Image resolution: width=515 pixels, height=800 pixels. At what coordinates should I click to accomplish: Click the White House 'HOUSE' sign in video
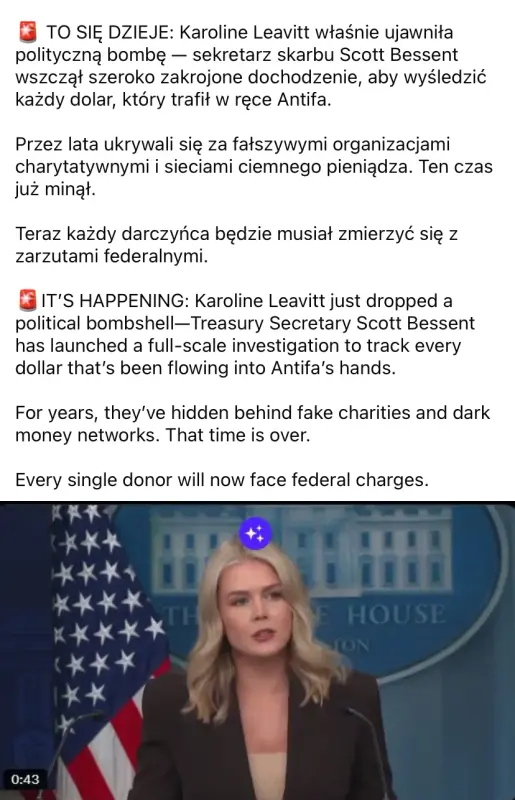[396, 614]
